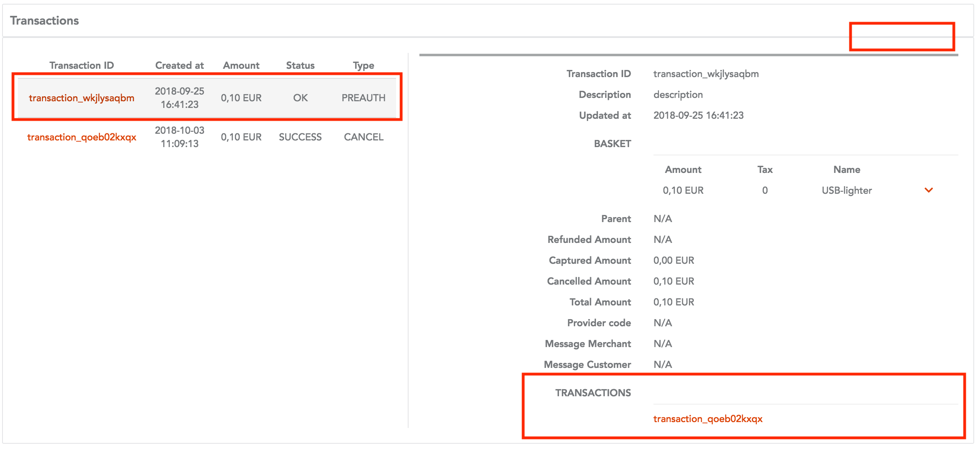Click the Cancelled Amount value 0,10 EUR
Screen dimensions: 980x450
click(673, 281)
